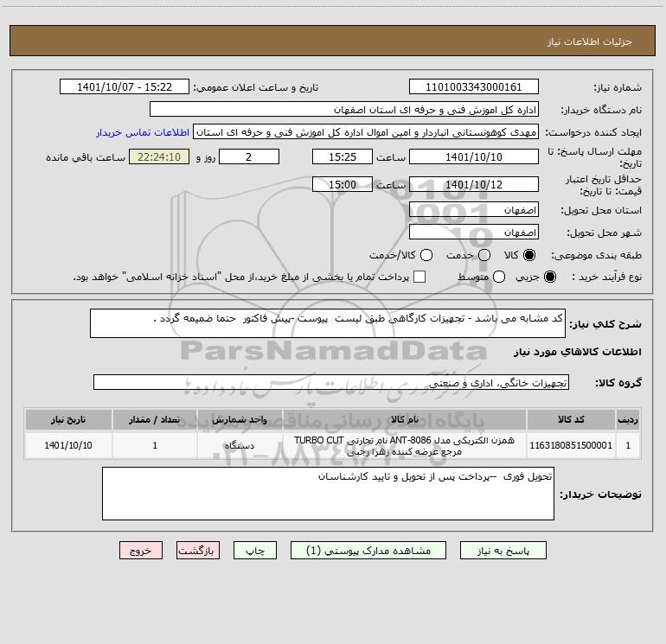Click the announcement date field 1401/10/07 - 15:22
666x644 pixels.
(125, 87)
